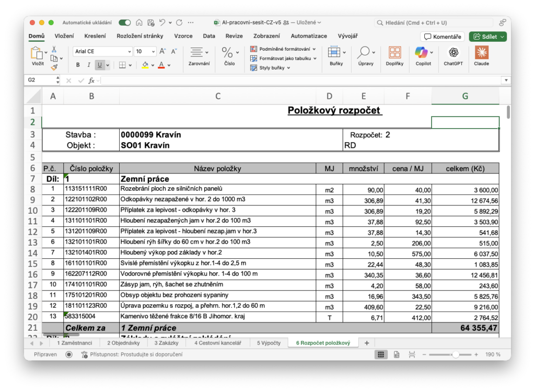Open the Vývojář ribbon tab
The height and width of the screenshot is (392, 535).
coord(347,36)
